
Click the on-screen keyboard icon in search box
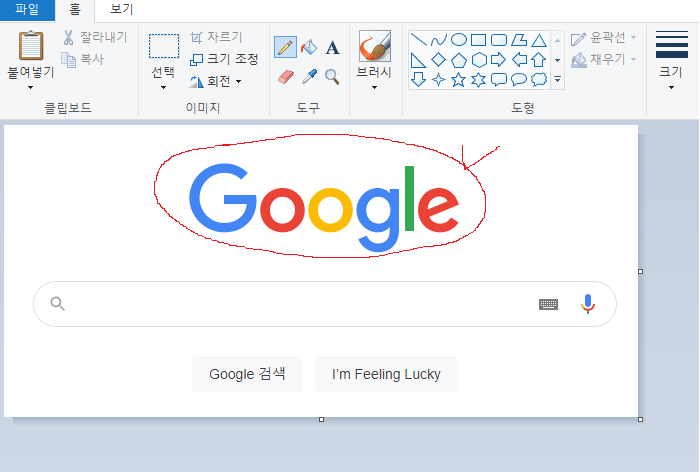point(548,305)
